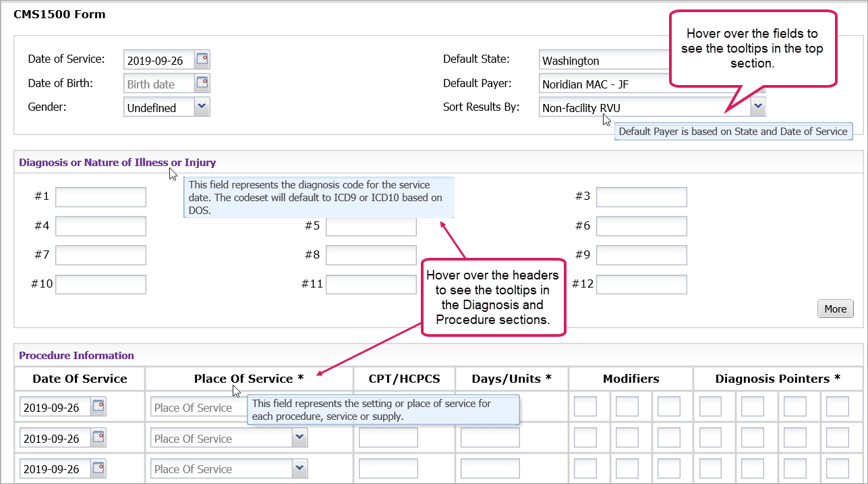Select the diagnosis #5 input box
This screenshot has height=484, width=868.
(x=371, y=226)
